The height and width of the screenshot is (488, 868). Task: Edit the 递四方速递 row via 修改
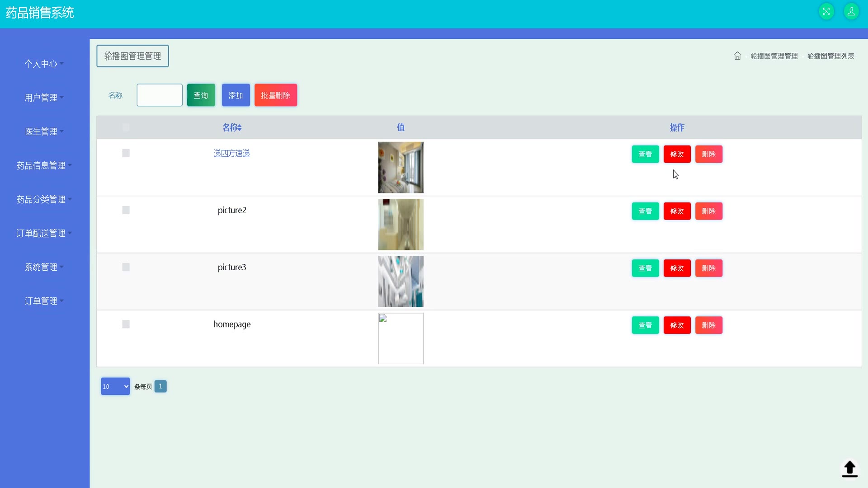[x=677, y=154]
